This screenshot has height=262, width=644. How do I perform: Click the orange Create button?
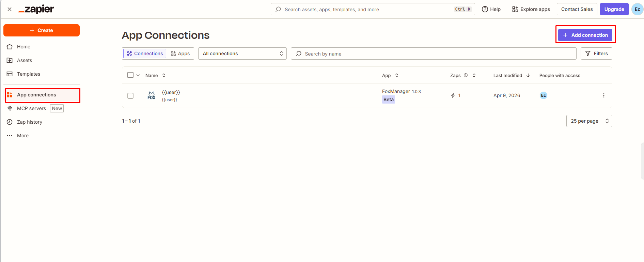click(x=42, y=30)
